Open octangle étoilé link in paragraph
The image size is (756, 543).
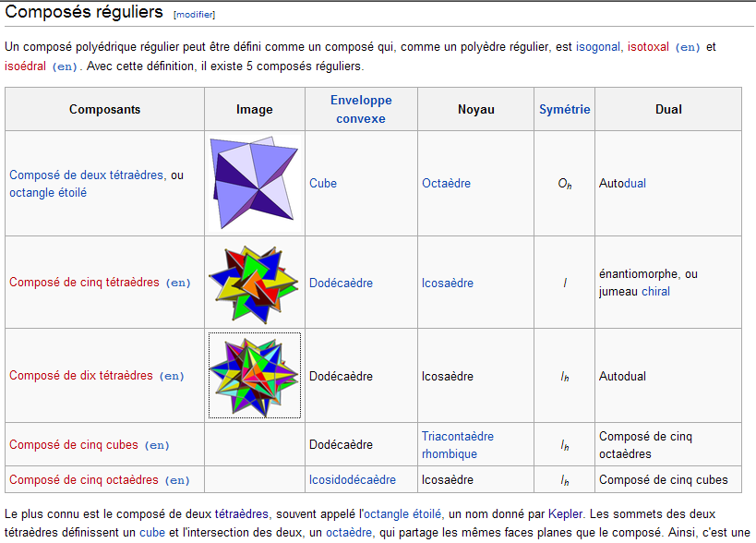coord(402,514)
